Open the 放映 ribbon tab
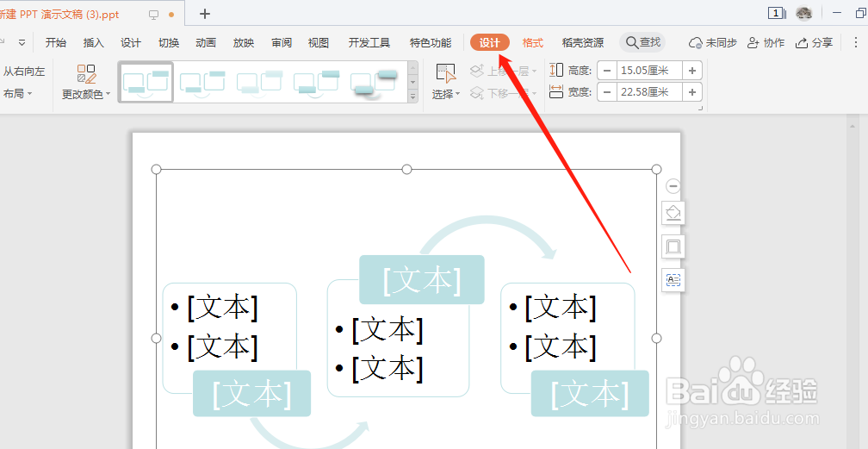868x449 pixels. click(x=243, y=43)
